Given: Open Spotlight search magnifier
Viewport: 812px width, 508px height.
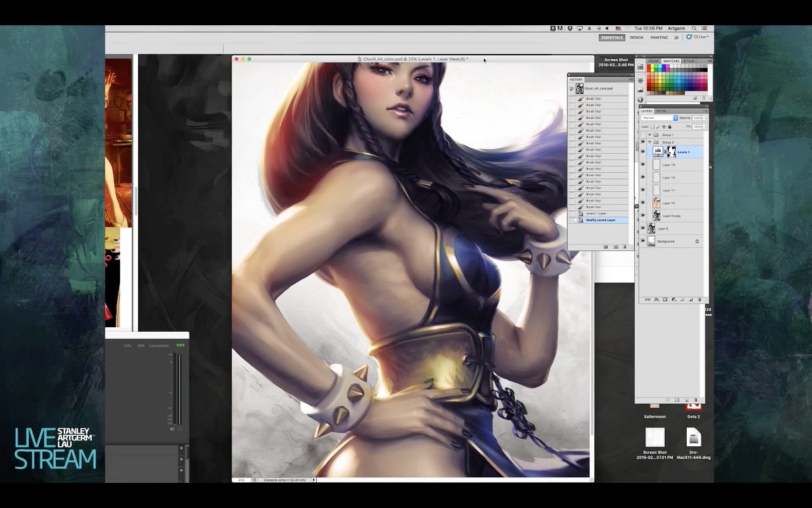Looking at the screenshot, I should pos(694,28).
